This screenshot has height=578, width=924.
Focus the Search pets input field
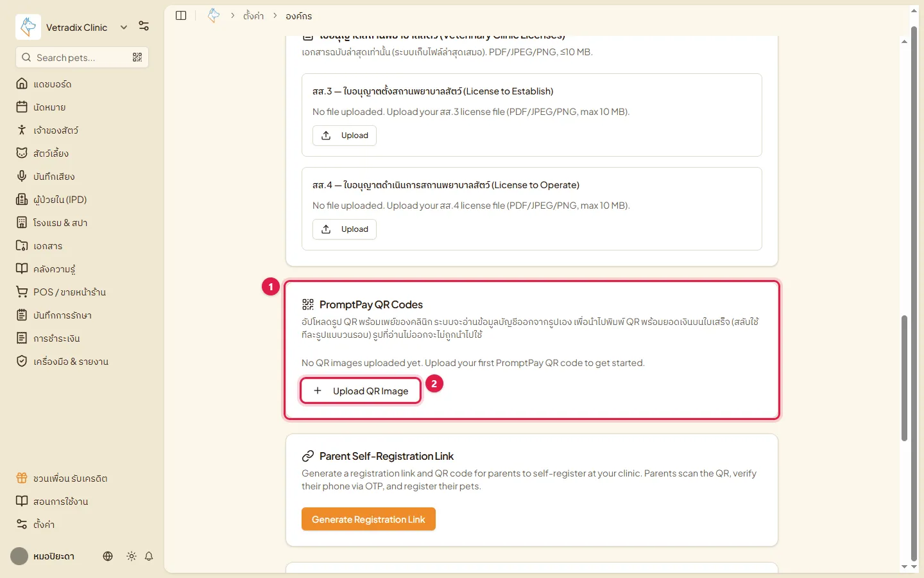point(82,57)
